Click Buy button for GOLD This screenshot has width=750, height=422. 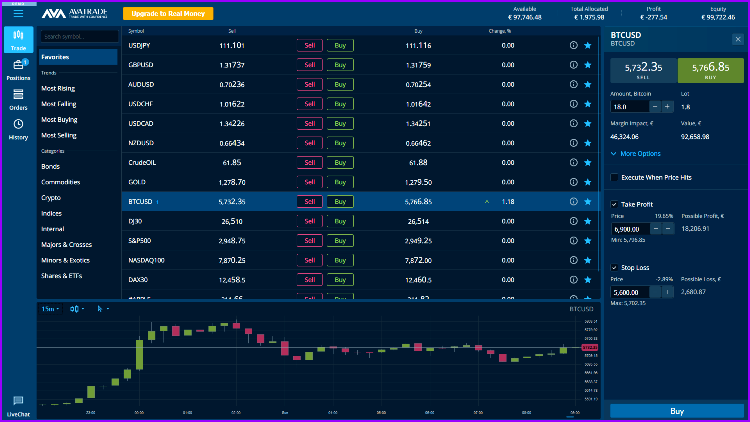coord(340,182)
